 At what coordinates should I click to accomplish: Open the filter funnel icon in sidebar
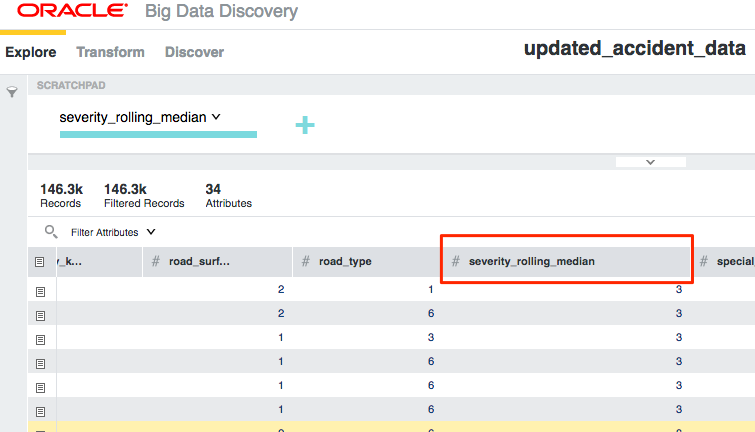[x=12, y=92]
